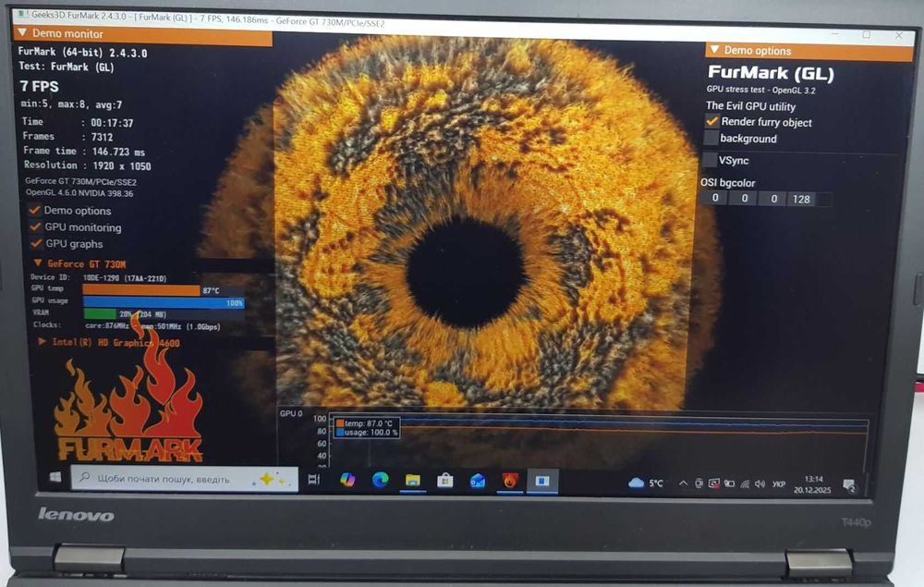Click the FurMark app icon in title bar
The width and height of the screenshot is (924, 587).
click(23, 14)
